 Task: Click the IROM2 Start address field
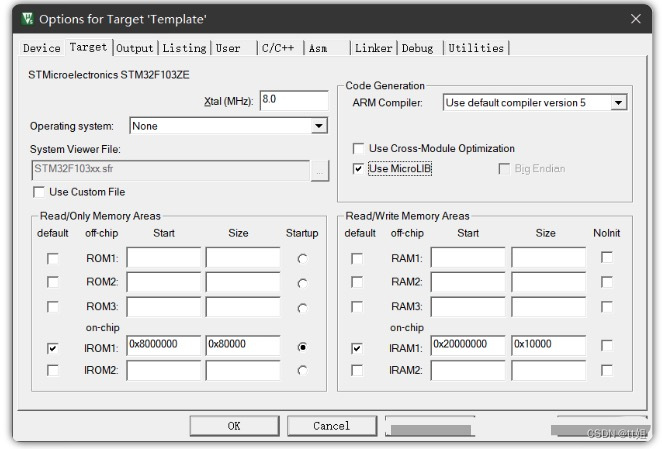pos(164,370)
